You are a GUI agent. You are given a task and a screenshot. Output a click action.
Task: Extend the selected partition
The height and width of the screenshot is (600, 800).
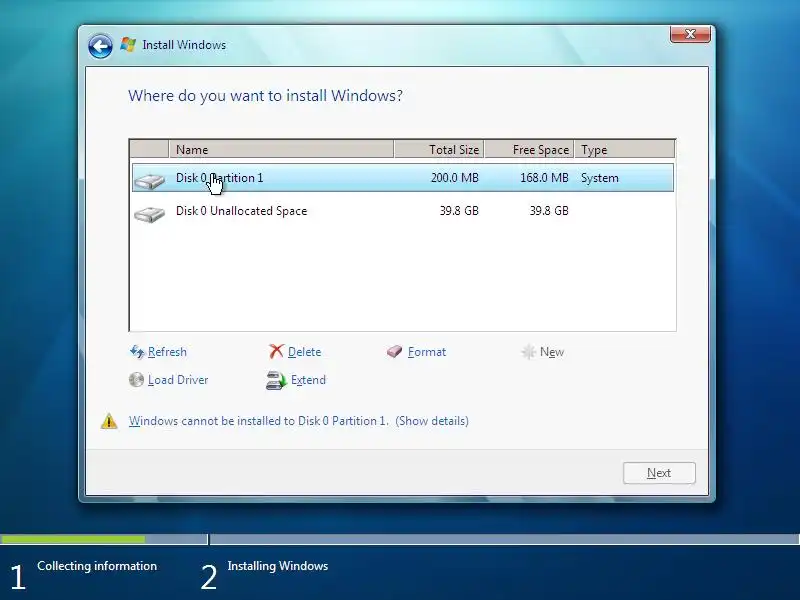pos(308,380)
